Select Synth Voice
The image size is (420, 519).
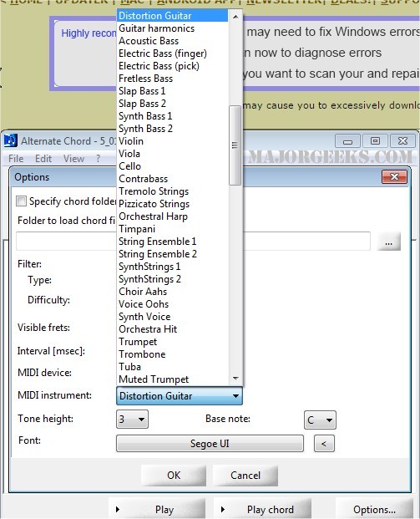click(173, 317)
